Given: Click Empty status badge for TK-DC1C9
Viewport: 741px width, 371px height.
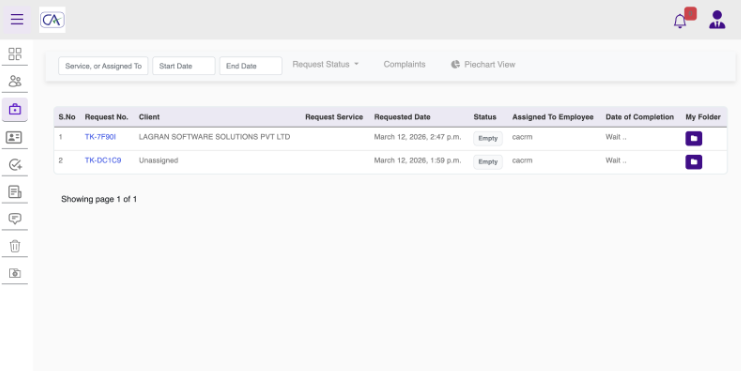Looking at the screenshot, I should tap(488, 162).
